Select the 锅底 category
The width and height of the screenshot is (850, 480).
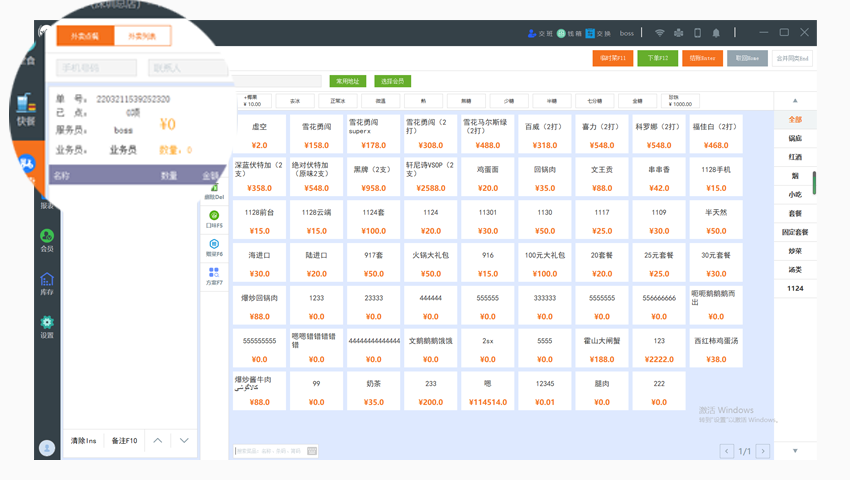795,138
